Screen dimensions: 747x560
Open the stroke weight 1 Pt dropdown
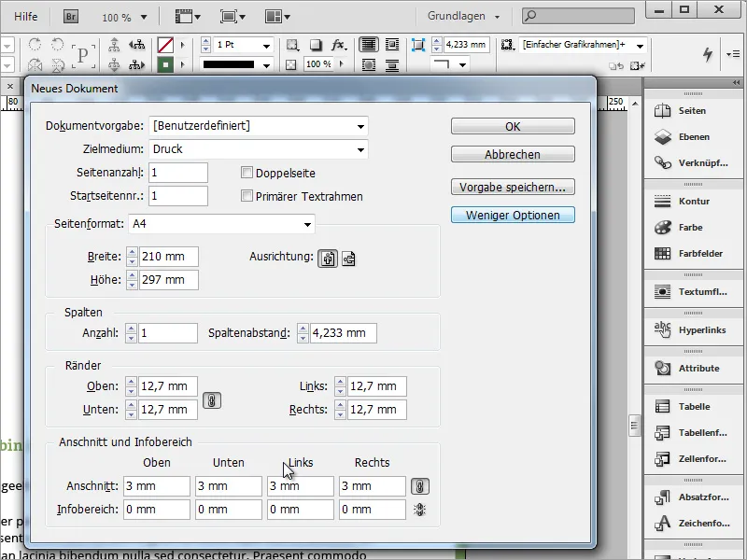(x=266, y=46)
